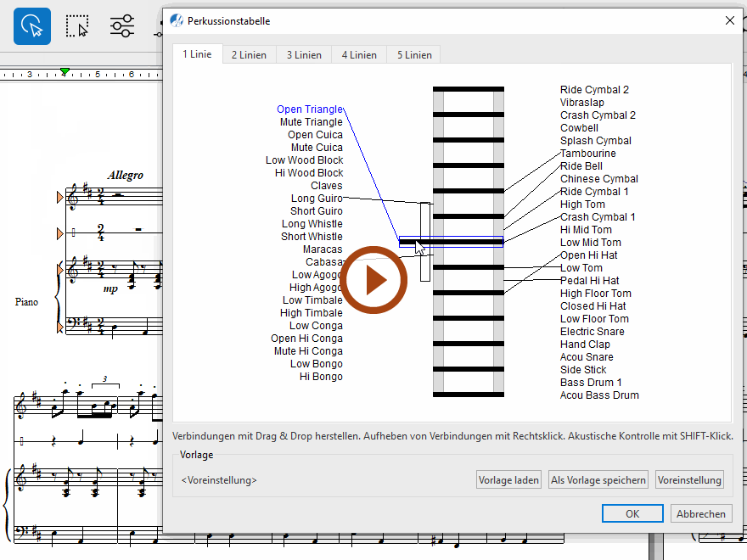
Task: Confirm the dialog with OK
Action: pyautogui.click(x=632, y=513)
